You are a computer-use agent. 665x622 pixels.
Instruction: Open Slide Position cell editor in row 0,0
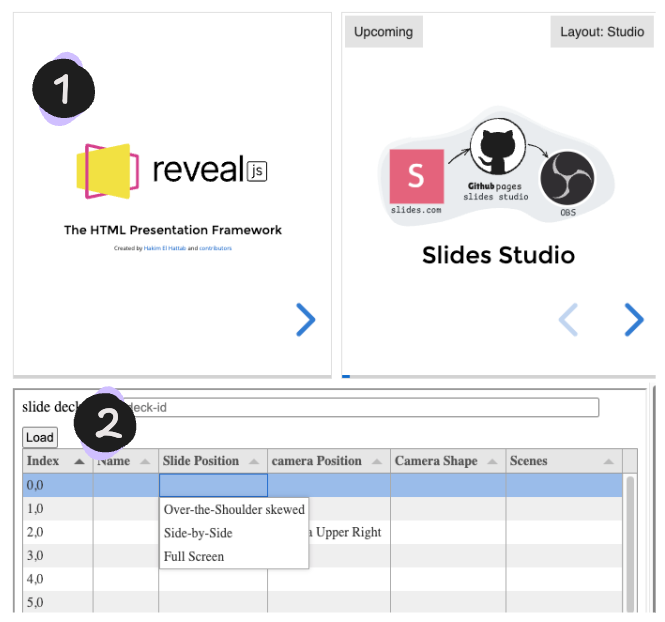(x=213, y=485)
